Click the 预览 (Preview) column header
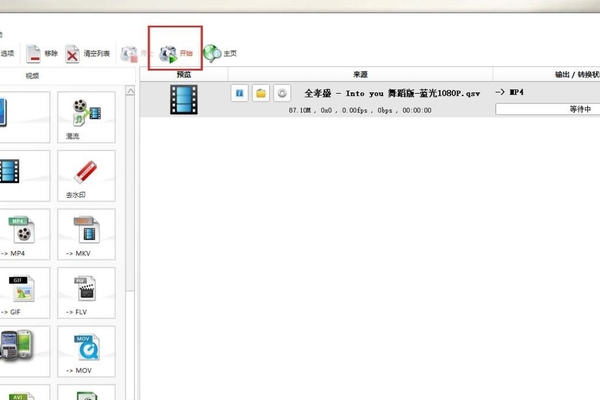The image size is (600, 400). pyautogui.click(x=183, y=75)
